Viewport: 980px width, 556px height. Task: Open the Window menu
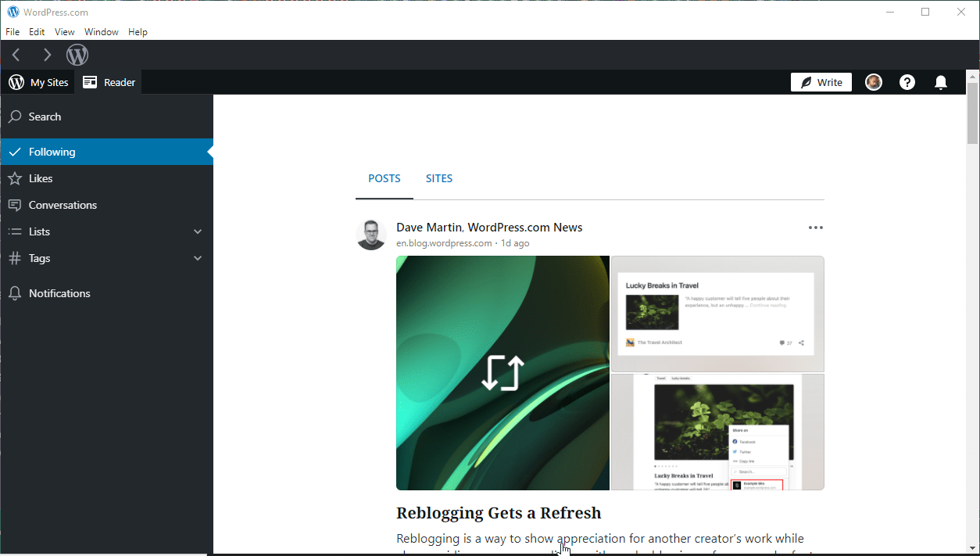pyautogui.click(x=102, y=32)
